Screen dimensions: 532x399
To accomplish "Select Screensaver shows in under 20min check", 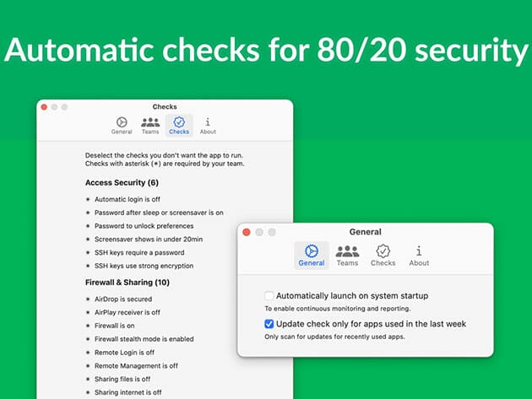I will pyautogui.click(x=88, y=240).
